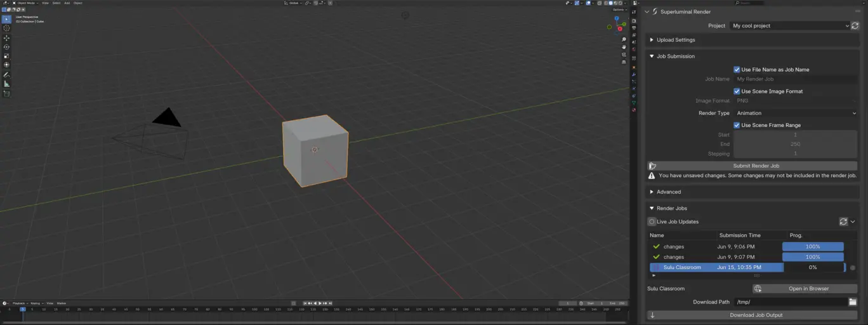Viewport: 868px width, 325px height.
Task: Select the Add Cube tool
Action: click(7, 94)
